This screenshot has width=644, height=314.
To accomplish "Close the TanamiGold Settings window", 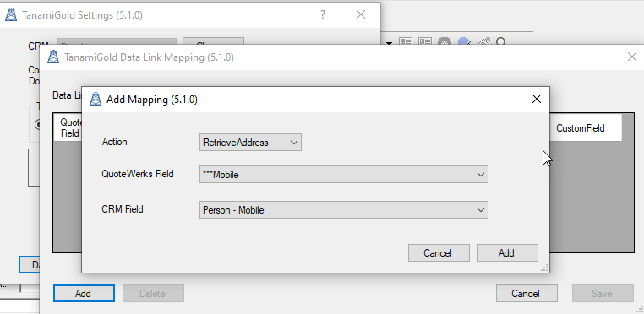I will tap(361, 15).
